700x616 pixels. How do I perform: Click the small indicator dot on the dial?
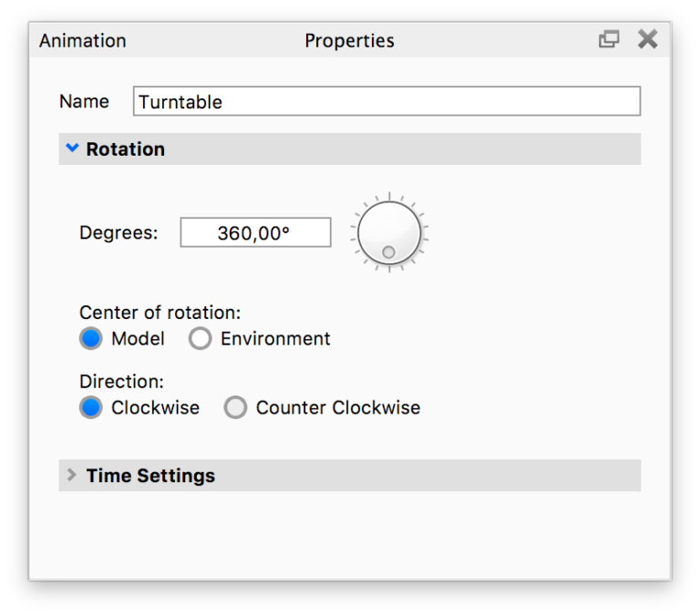388,252
